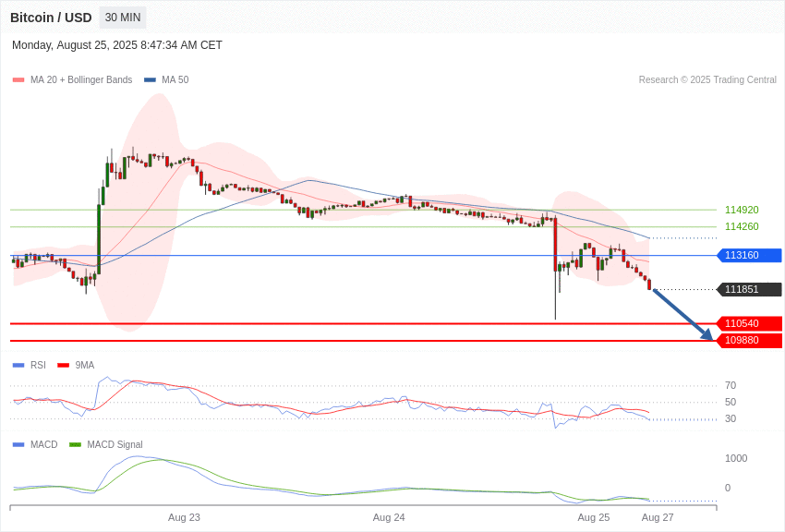Click the 114920 resistance label
This screenshot has width=785, height=532.
click(x=742, y=211)
